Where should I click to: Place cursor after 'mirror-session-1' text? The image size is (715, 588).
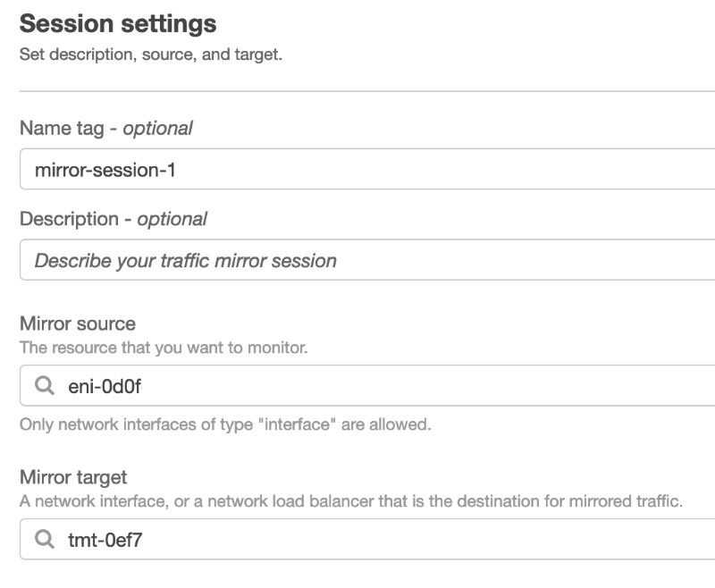(x=177, y=170)
